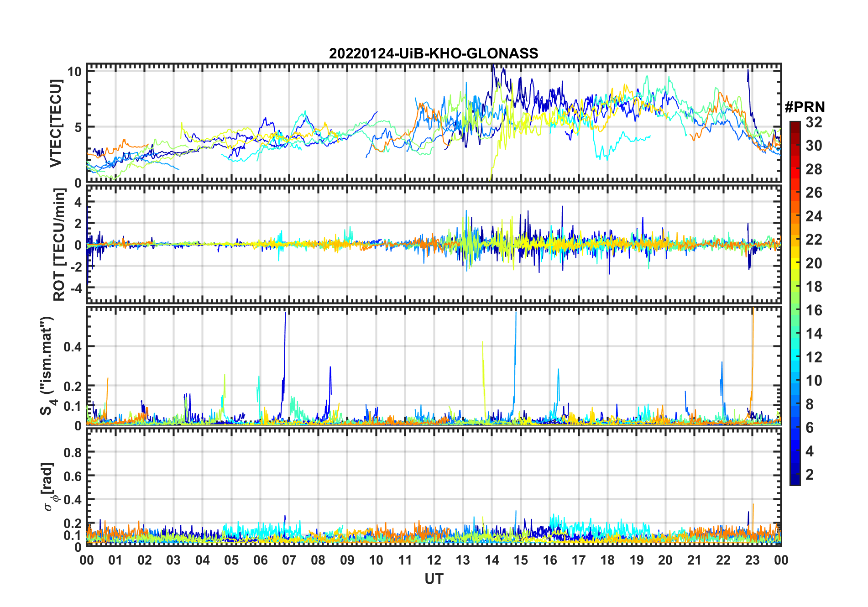Click x-axis hour label "01"
The image size is (868, 607).
point(115,560)
